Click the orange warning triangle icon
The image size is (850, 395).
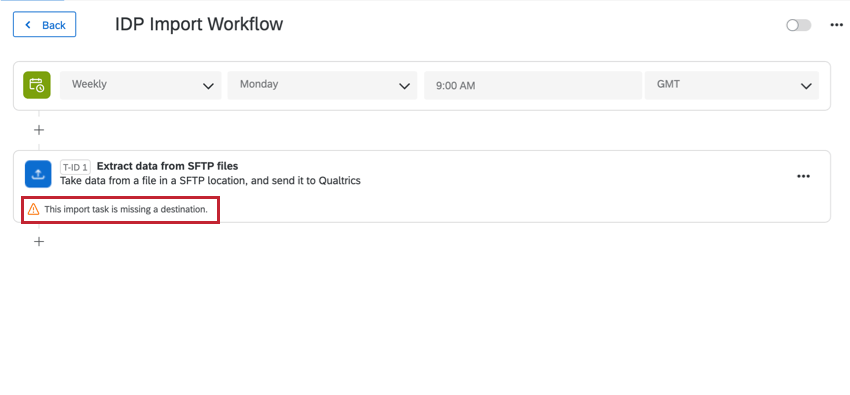34,209
